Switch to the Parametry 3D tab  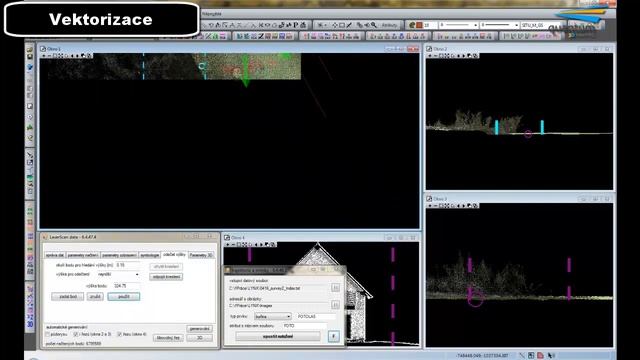[201, 255]
